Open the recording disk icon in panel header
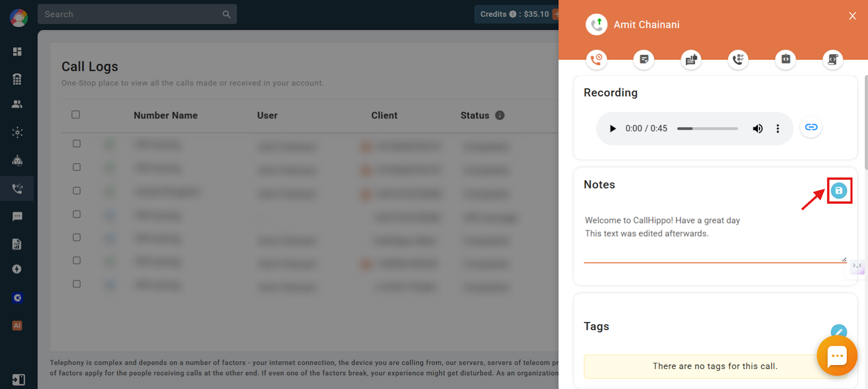 pyautogui.click(x=786, y=59)
